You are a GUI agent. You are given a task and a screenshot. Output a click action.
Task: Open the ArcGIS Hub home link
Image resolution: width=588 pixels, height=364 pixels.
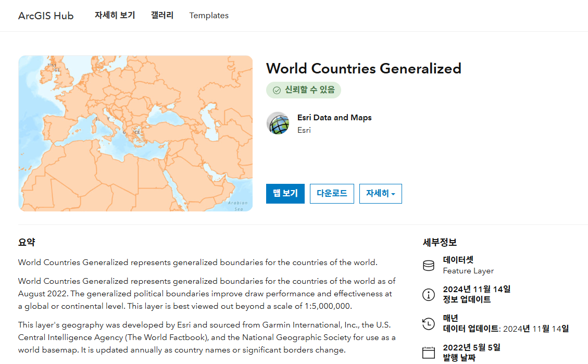coord(46,16)
